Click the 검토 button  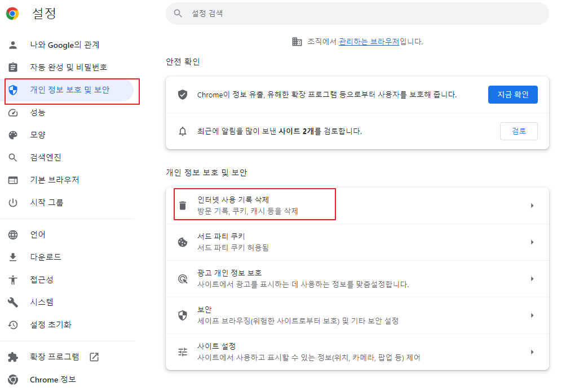click(519, 131)
